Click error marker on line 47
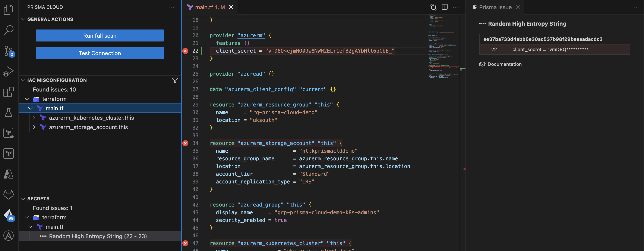The height and width of the screenshot is (251, 644). 185,243
